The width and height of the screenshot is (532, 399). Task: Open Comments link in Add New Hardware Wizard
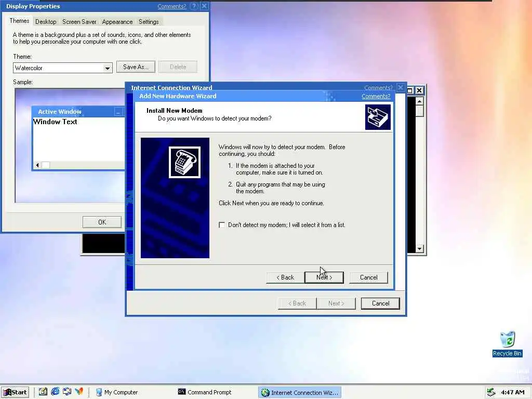pyautogui.click(x=376, y=96)
